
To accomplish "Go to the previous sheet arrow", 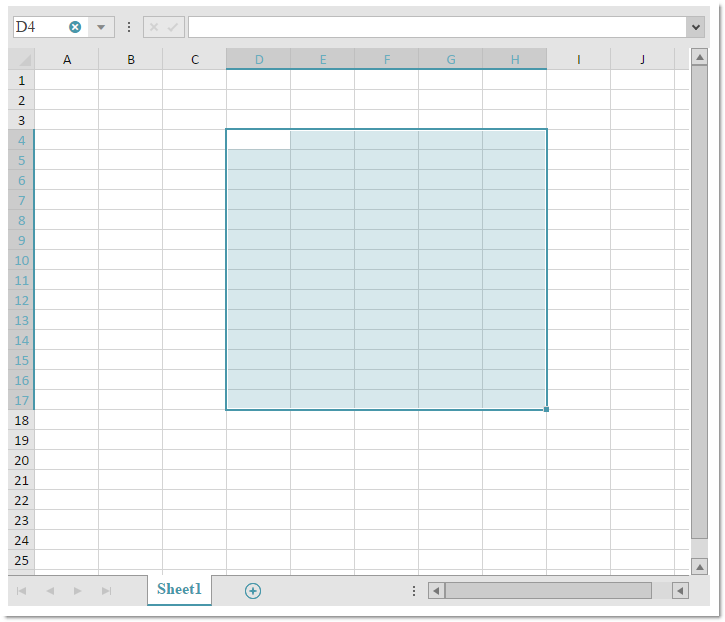I will [49, 591].
